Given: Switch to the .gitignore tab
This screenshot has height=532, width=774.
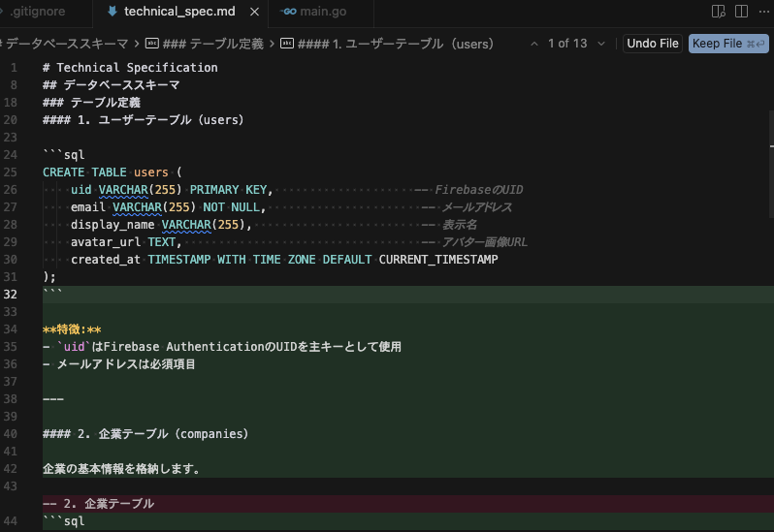Looking at the screenshot, I should [38, 12].
